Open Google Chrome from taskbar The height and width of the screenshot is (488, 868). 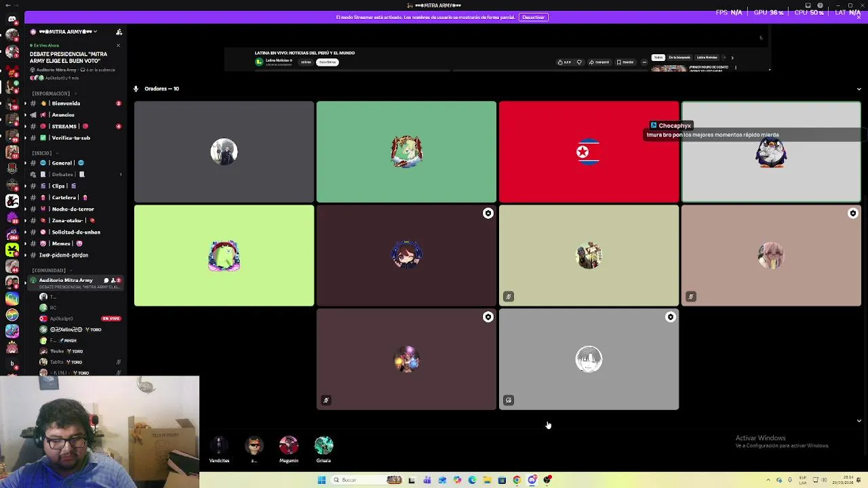point(517,480)
